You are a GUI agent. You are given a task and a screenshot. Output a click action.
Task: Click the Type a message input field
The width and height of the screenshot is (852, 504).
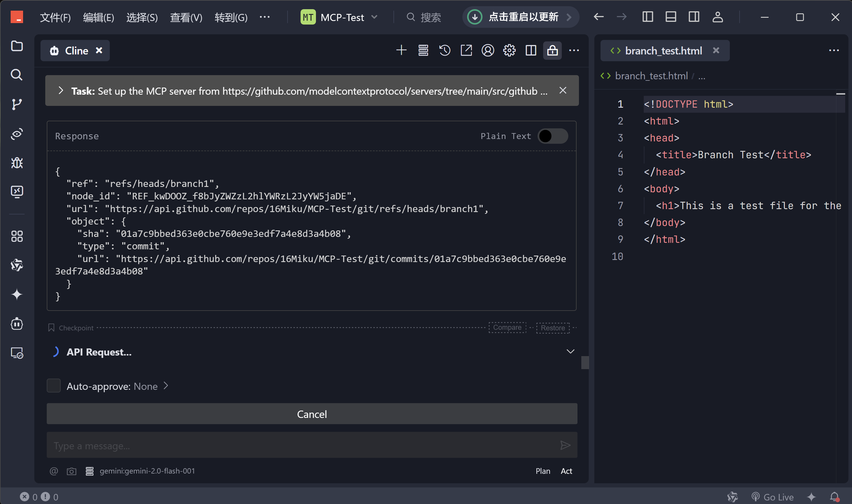[302, 446]
